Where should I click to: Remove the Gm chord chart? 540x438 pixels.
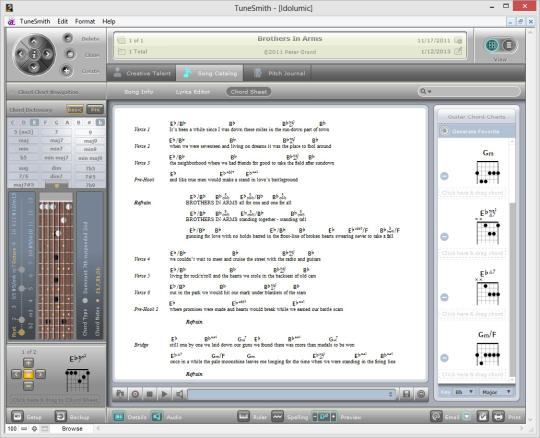(x=445, y=176)
